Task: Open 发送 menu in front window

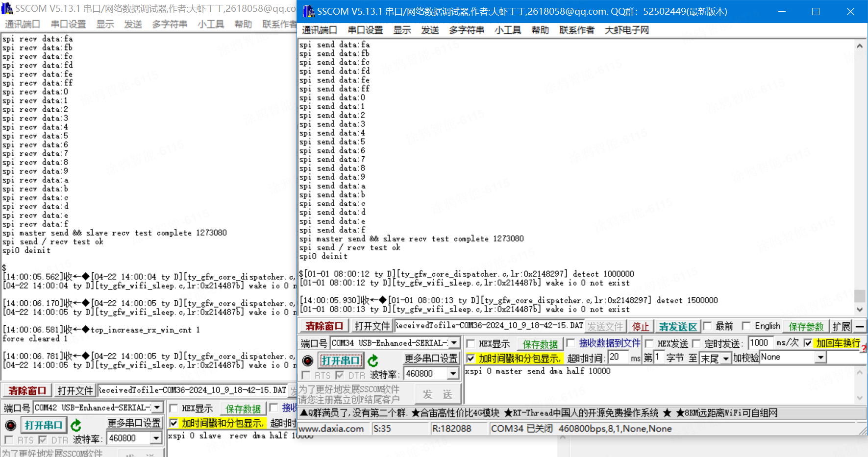Action: (x=430, y=30)
